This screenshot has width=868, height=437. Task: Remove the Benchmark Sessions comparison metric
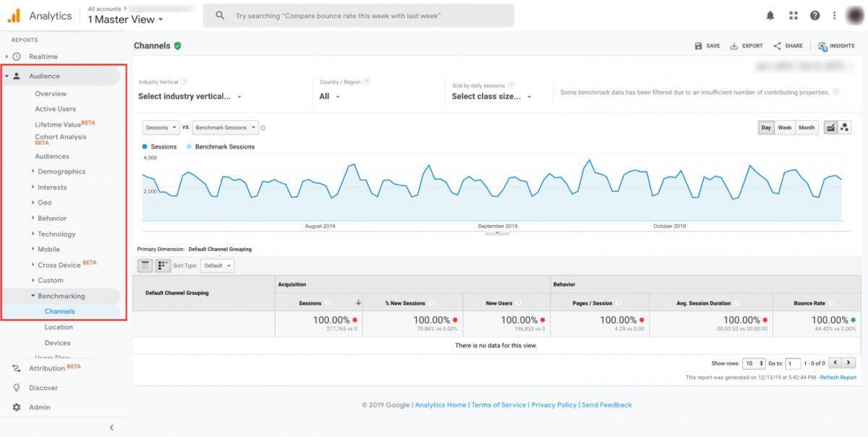click(x=263, y=128)
